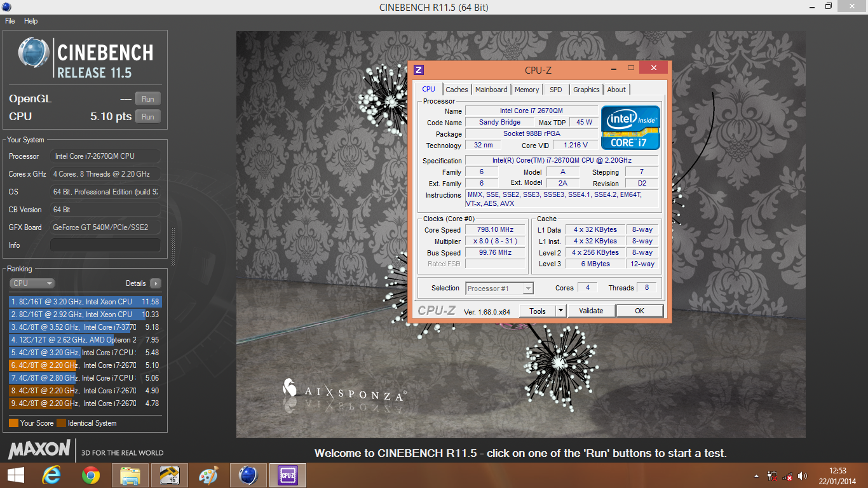Click the Max TDP value 45 W

[585, 123]
